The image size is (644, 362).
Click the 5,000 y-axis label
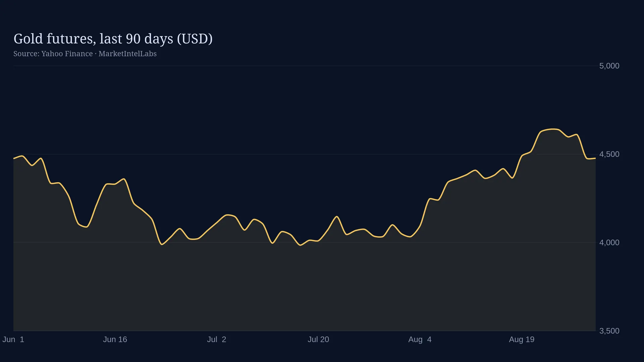[609, 66]
